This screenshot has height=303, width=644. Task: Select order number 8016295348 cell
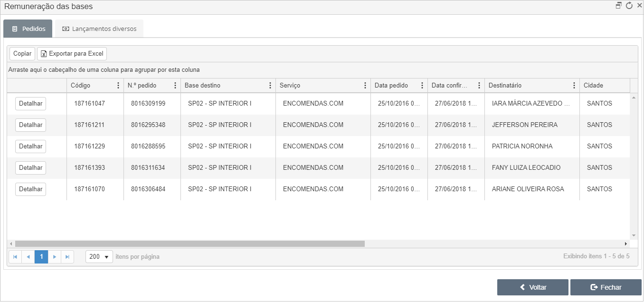tap(152, 125)
